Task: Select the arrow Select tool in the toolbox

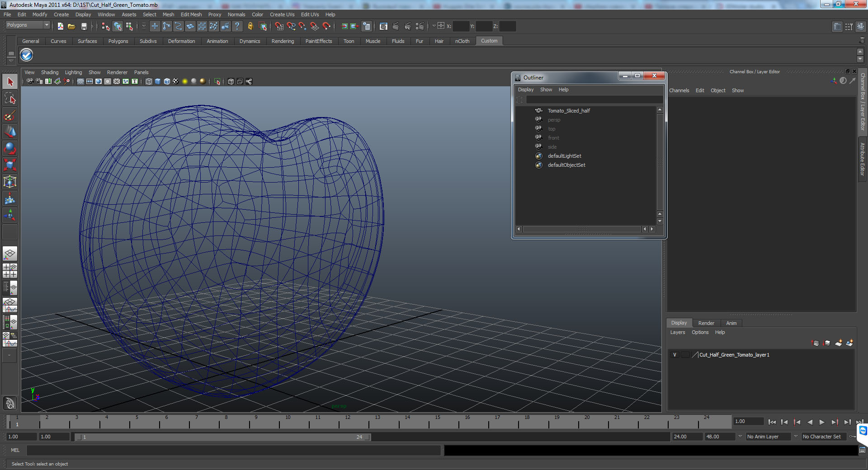Action: 10,82
